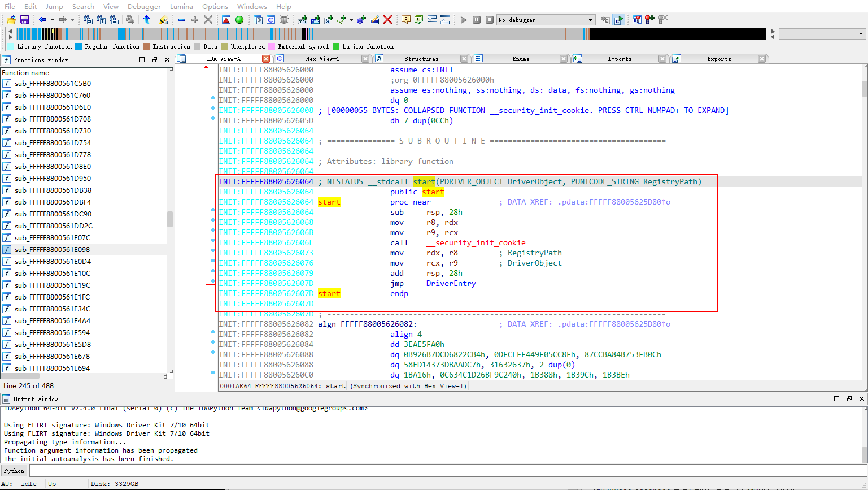Click the red warning triangle icon

coord(226,20)
